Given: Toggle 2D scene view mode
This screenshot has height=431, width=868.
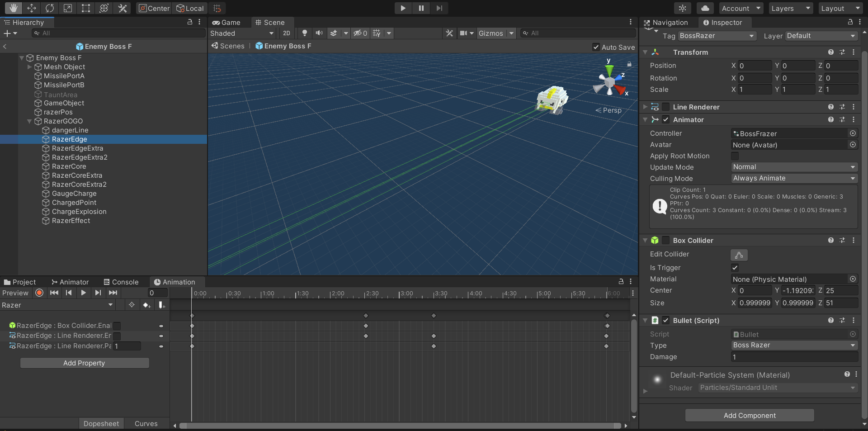Looking at the screenshot, I should pyautogui.click(x=286, y=33).
